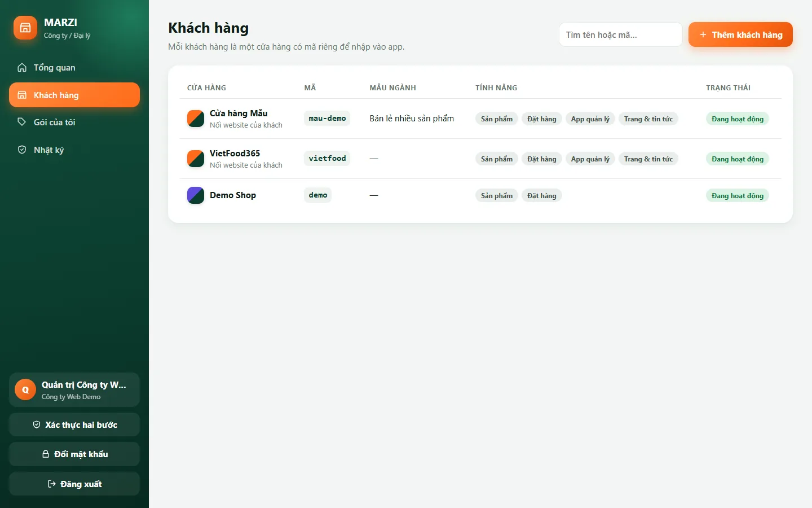Image resolution: width=812 pixels, height=508 pixels.
Task: Click the store icon beside Khách hàng
Action: coord(22,95)
